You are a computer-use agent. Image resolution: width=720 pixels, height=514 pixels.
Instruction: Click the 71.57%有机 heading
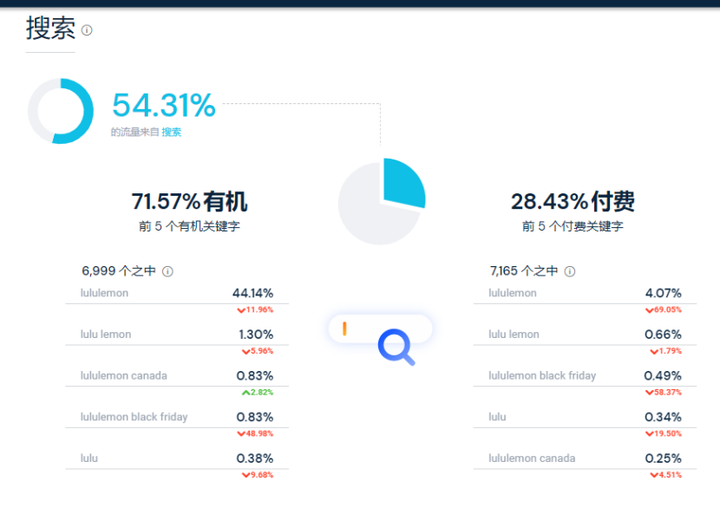[189, 202]
